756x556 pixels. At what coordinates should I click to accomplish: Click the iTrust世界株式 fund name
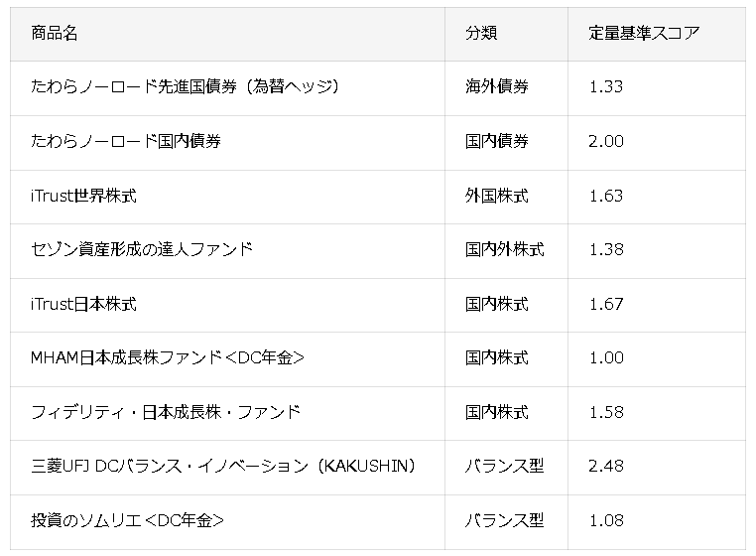[x=83, y=196]
